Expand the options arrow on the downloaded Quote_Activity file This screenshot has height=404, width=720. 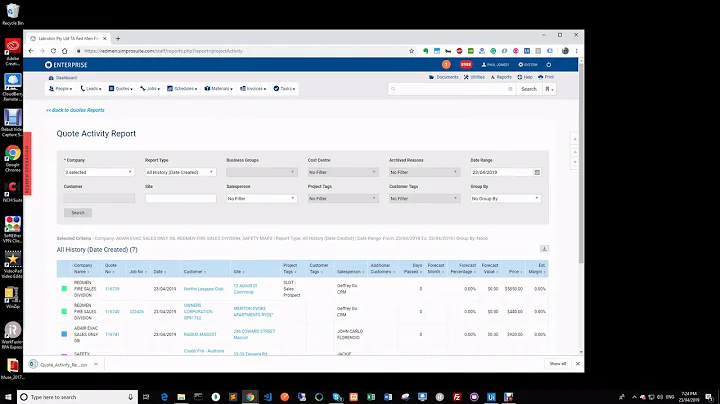tap(96, 364)
